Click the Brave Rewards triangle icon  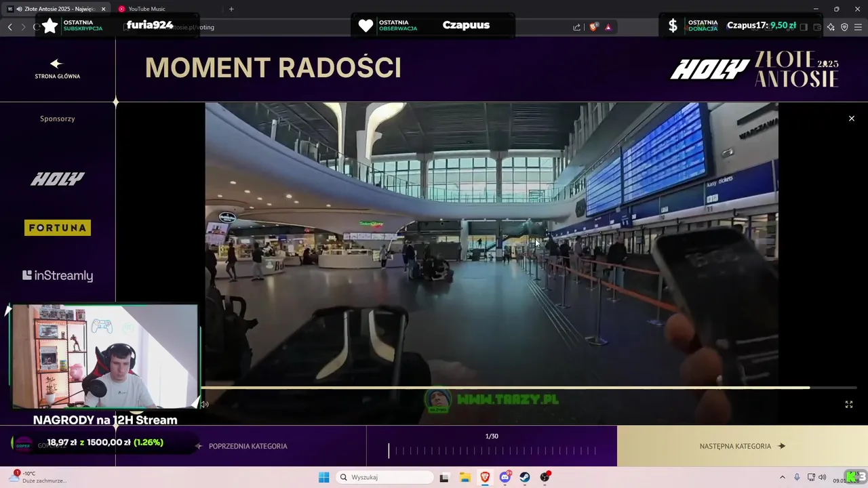pos(608,27)
